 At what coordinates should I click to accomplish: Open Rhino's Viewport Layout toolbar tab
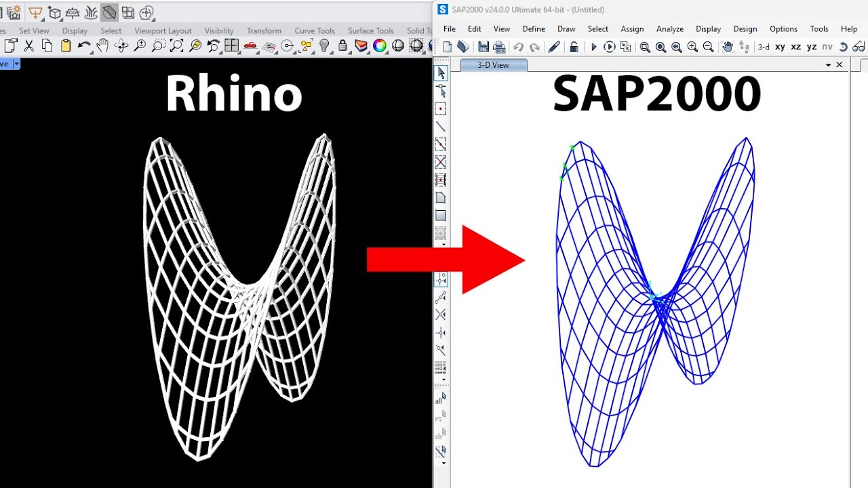pyautogui.click(x=163, y=31)
